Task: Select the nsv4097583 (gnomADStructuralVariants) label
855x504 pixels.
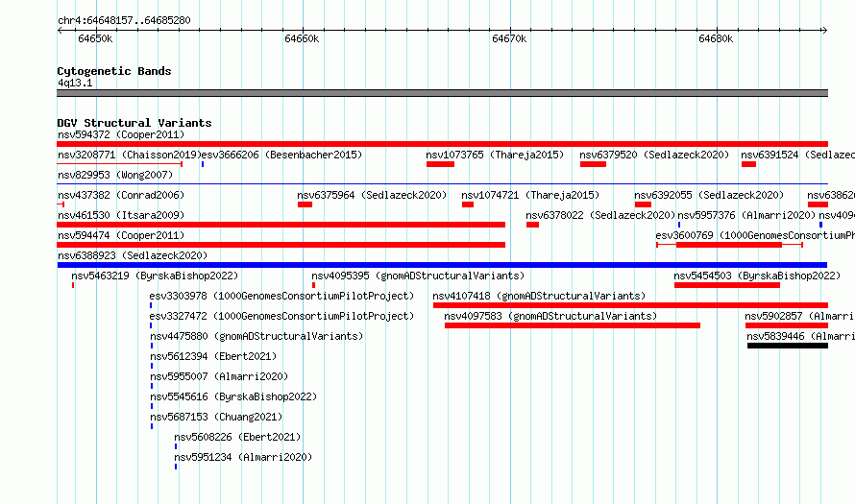Action: [x=550, y=316]
